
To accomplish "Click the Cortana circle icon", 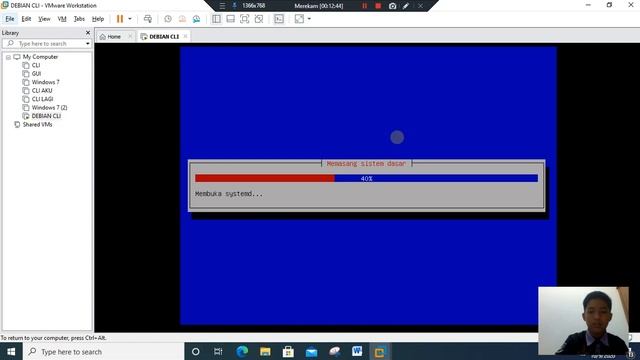I will point(196,351).
